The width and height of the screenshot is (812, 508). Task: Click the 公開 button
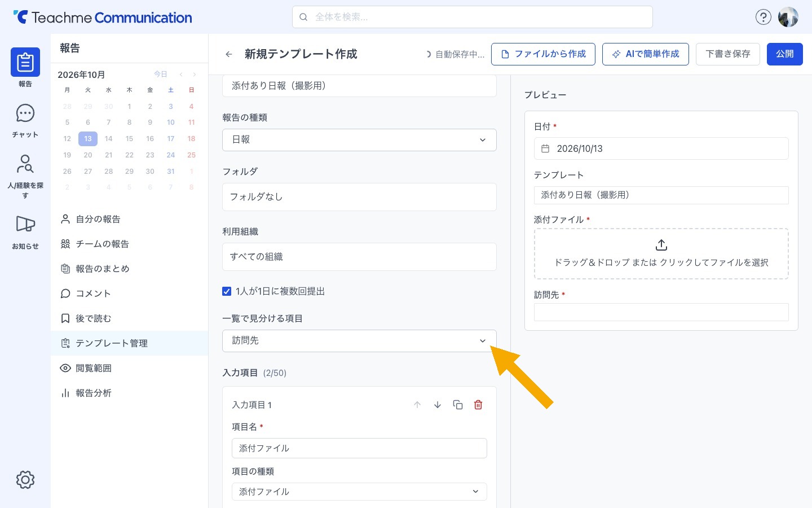point(785,54)
